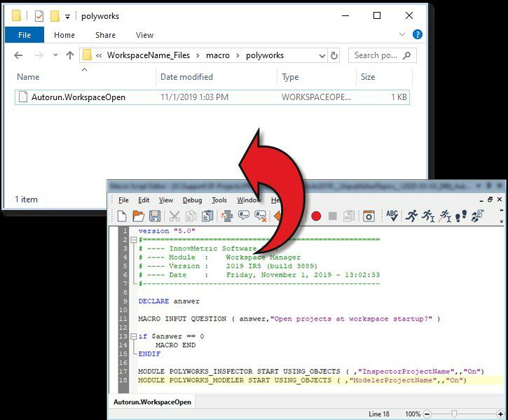
Task: Open the Share ribbon tab
Action: point(105,35)
